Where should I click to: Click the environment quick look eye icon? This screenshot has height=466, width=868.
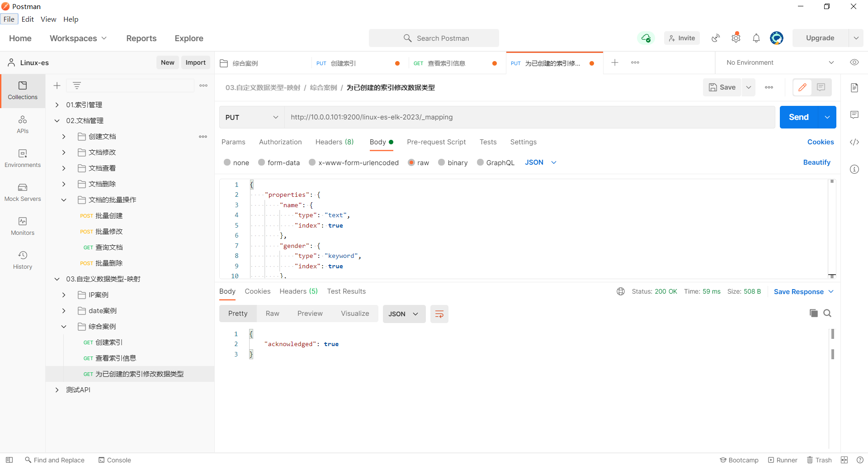(854, 62)
